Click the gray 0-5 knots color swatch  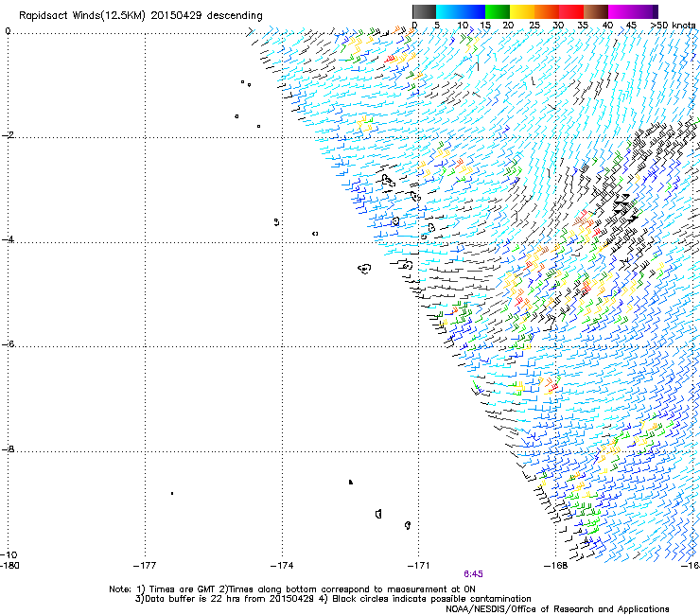424,11
